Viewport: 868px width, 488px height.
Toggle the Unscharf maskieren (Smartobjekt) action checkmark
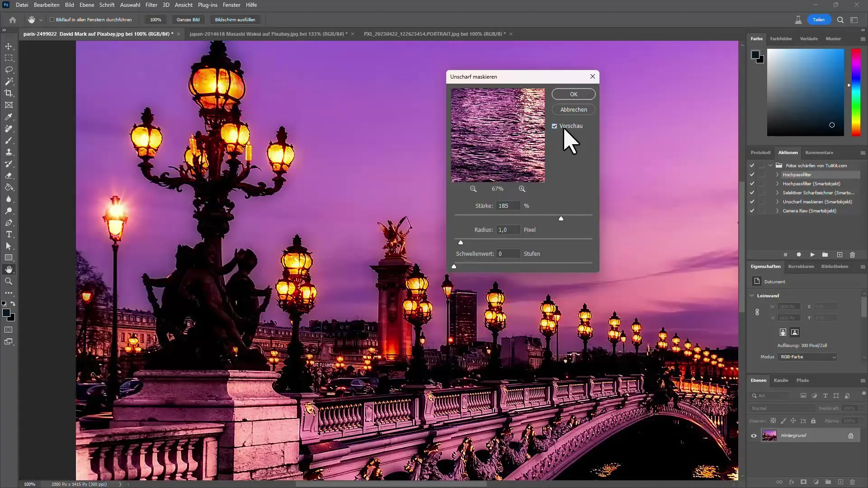point(752,202)
